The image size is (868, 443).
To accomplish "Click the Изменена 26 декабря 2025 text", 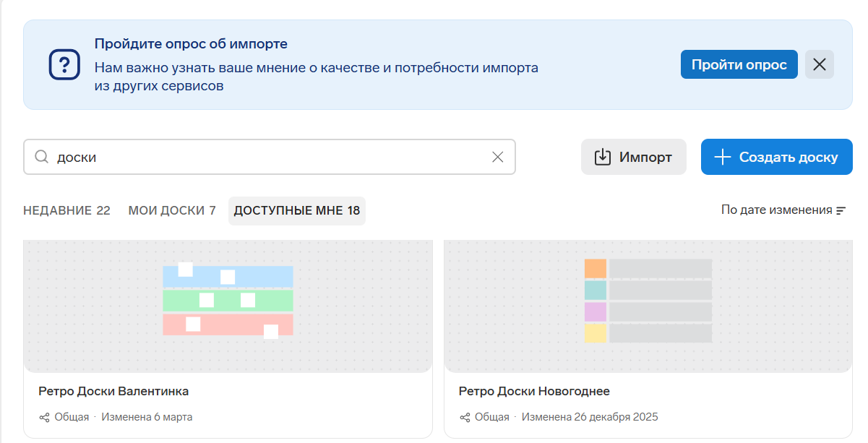I will [590, 417].
